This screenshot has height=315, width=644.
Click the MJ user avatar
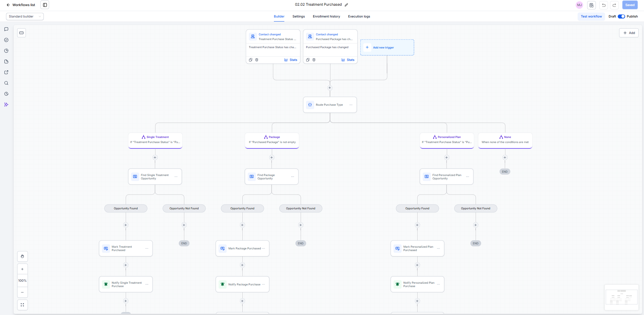pyautogui.click(x=579, y=5)
